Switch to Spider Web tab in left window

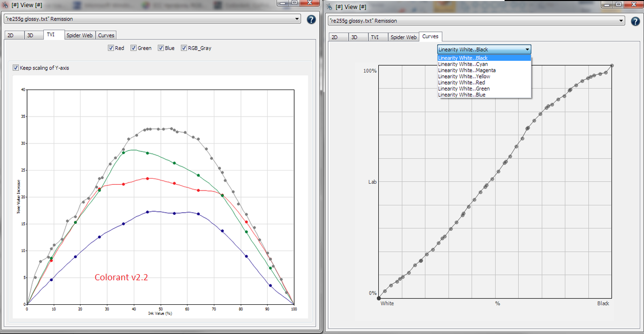pyautogui.click(x=79, y=35)
